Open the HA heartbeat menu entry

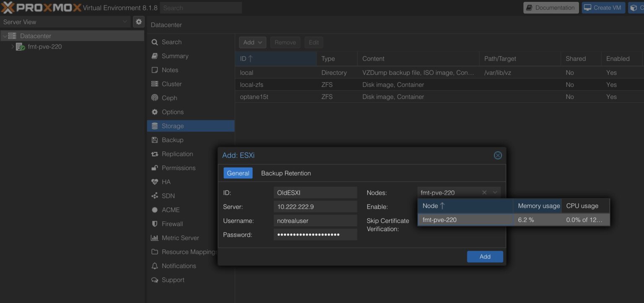(x=166, y=182)
